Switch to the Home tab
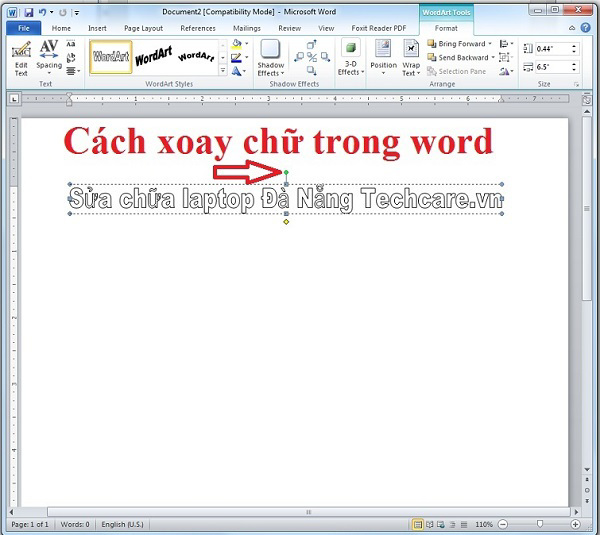Viewport: 600px width, 535px height. click(x=61, y=28)
